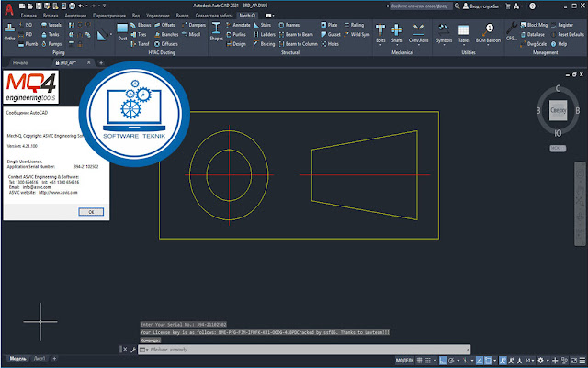Screen dimensions: 588x368
Task: Open the Dwg Scale tool
Action: point(533,44)
